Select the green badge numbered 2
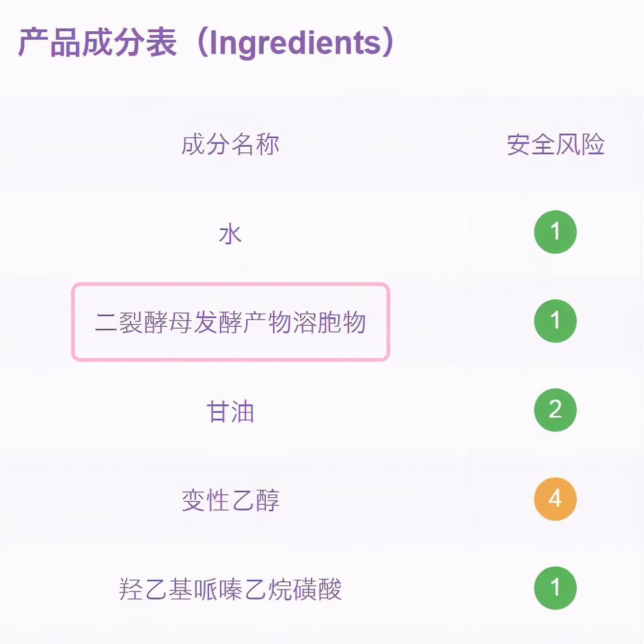Viewport: 644px width, 644px height. pyautogui.click(x=555, y=410)
